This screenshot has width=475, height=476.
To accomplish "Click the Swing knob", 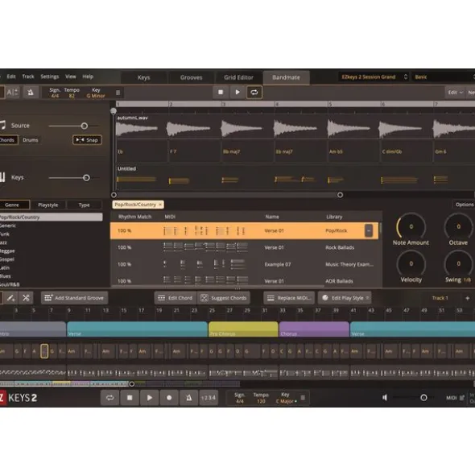I will (x=458, y=263).
